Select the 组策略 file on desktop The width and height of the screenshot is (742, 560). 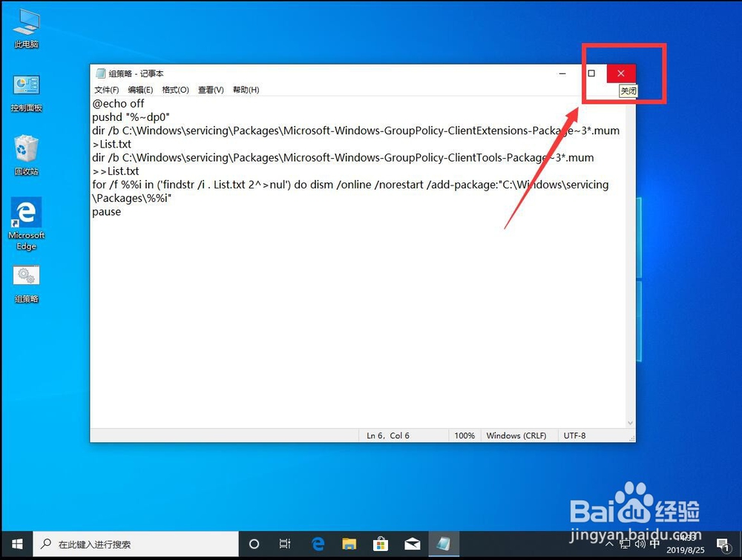pyautogui.click(x=27, y=284)
